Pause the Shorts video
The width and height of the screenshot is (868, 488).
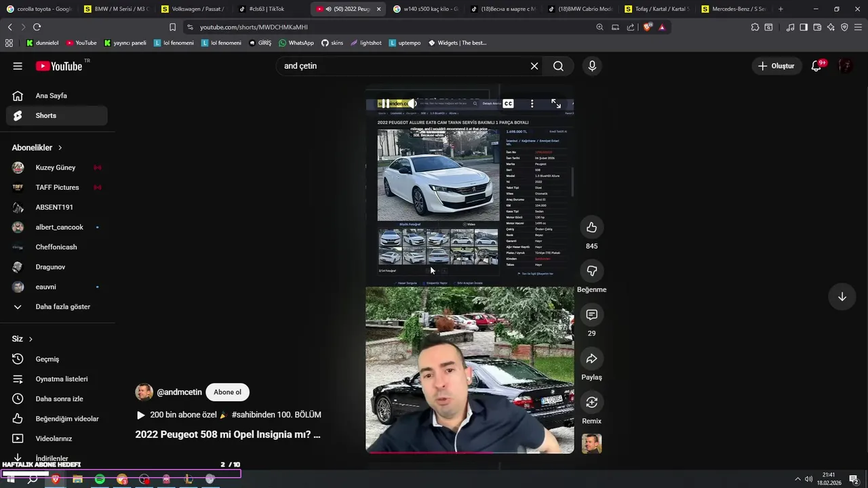tap(385, 104)
